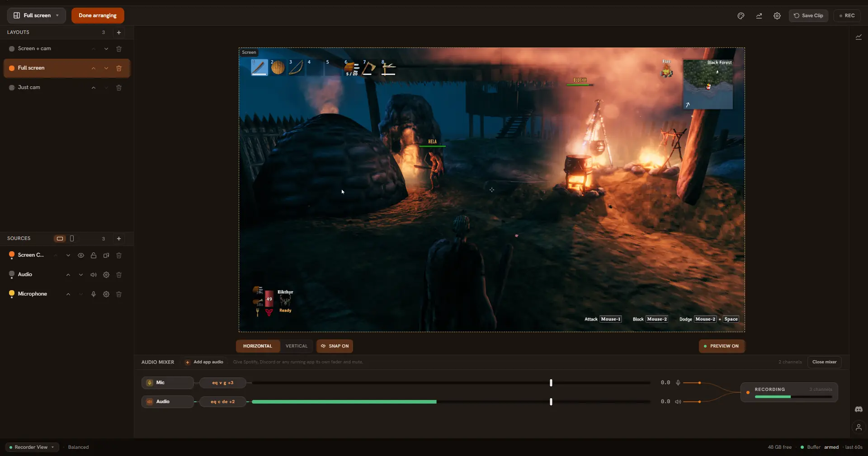
Task: Move Audio source down
Action: pyautogui.click(x=81, y=275)
